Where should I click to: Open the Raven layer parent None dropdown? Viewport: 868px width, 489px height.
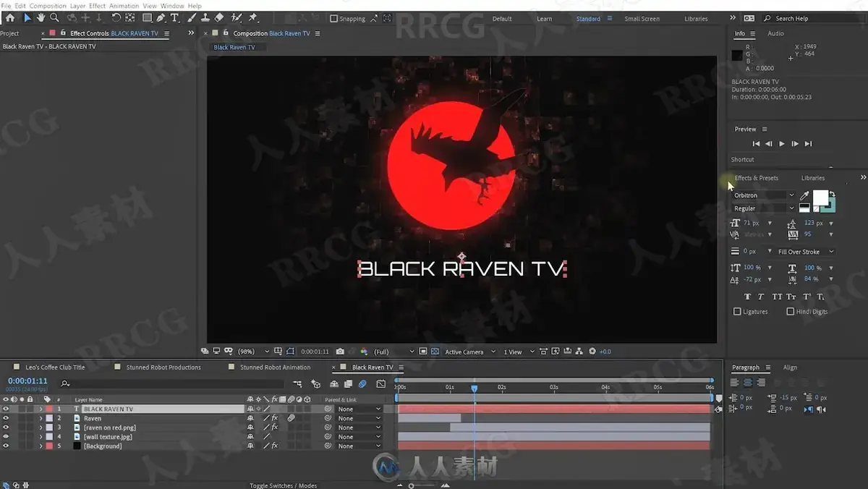[361, 418]
